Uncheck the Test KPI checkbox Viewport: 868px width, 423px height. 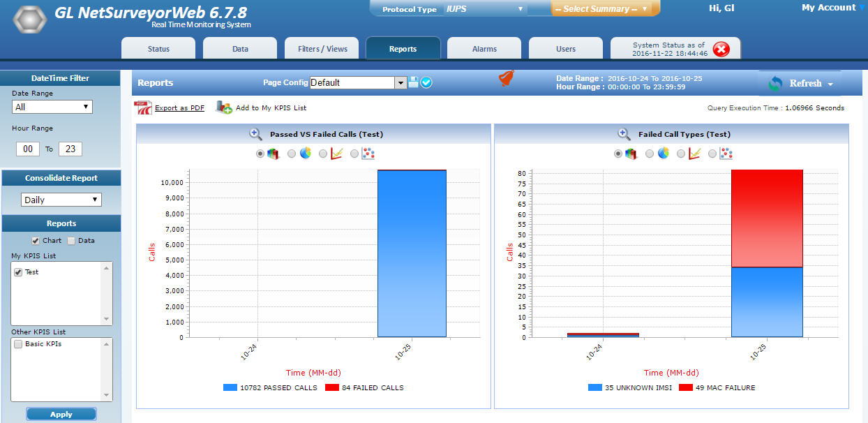click(x=18, y=272)
